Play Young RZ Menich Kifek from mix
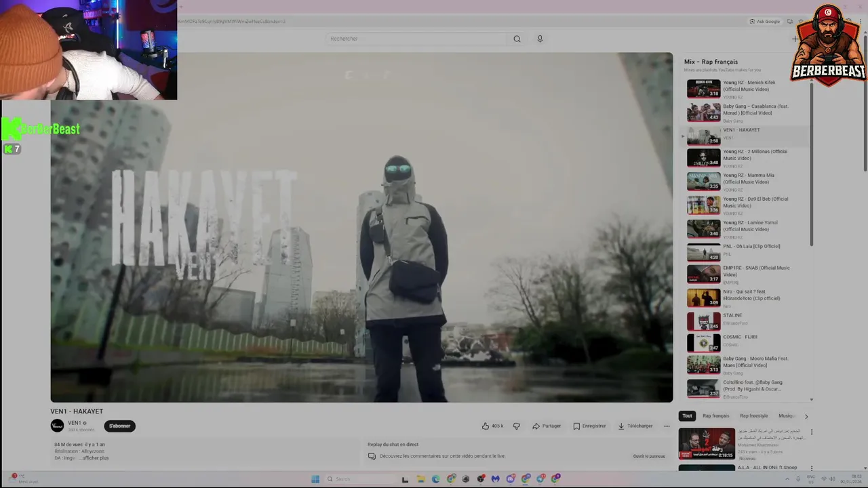Screen dimensions: 868x488 pos(746,89)
